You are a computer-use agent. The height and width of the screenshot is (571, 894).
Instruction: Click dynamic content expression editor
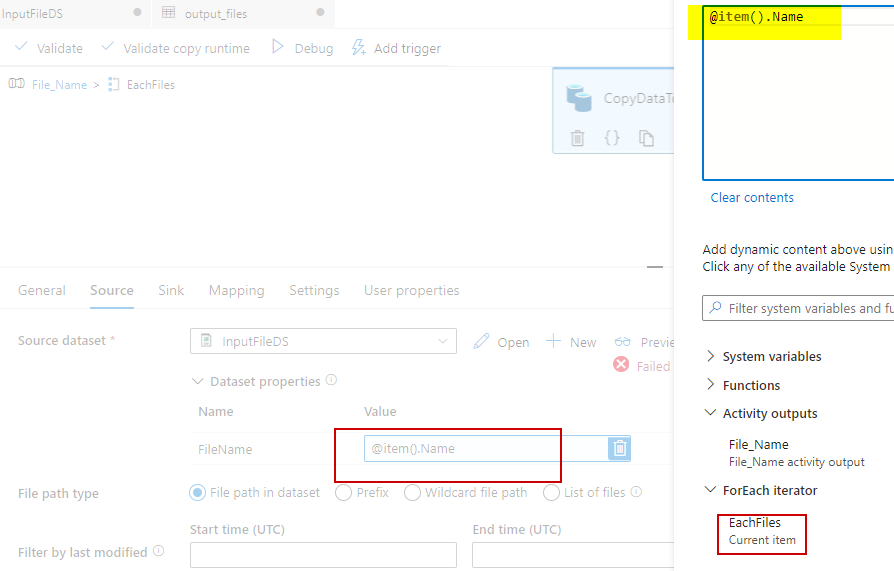tap(798, 93)
